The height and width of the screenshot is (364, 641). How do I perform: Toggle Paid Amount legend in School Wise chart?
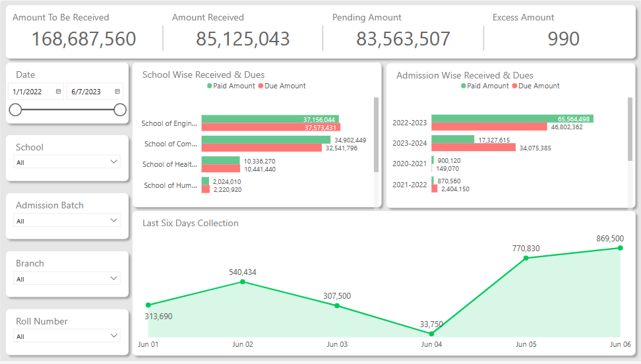231,86
